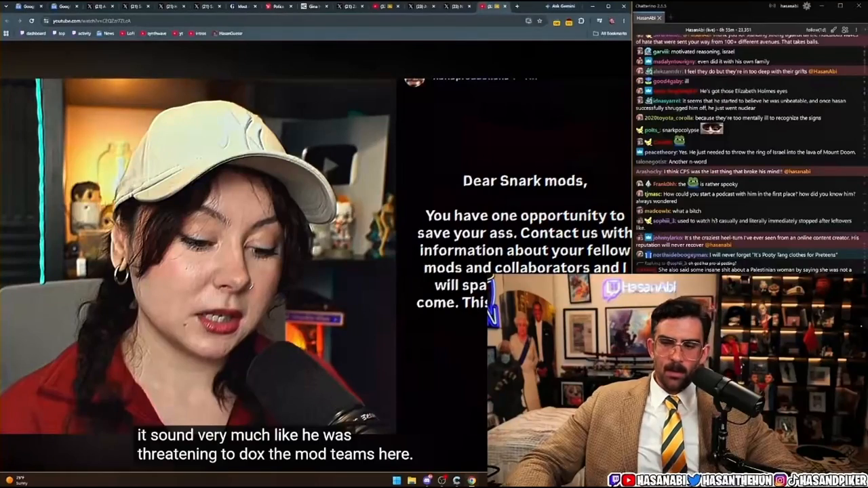Close the HasanAbi chat tab

coord(659,18)
